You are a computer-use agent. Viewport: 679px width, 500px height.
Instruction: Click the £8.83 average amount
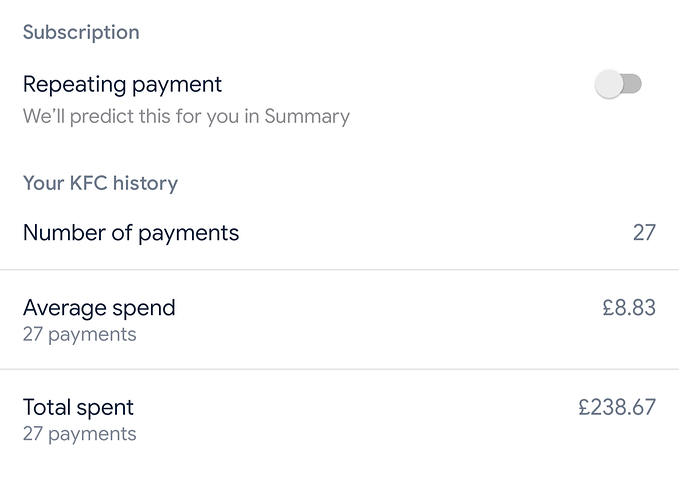pos(629,308)
